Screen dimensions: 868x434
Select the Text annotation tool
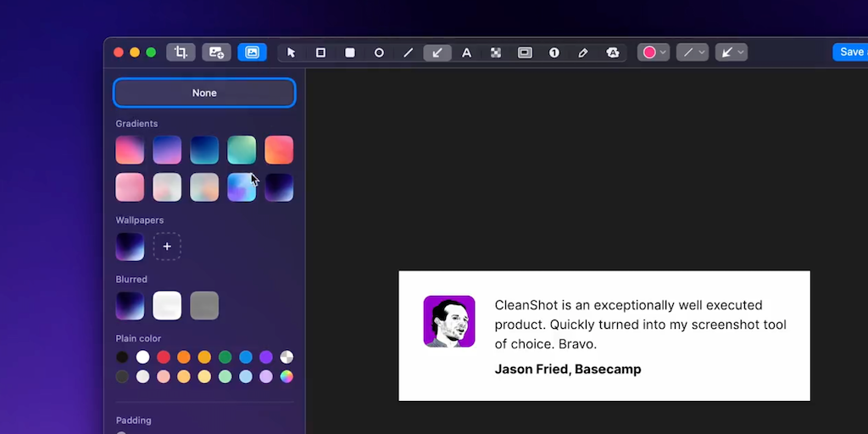466,53
